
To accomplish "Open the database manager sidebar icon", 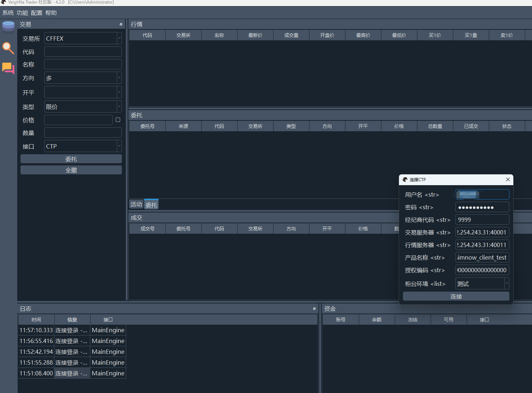I will tap(8, 27).
